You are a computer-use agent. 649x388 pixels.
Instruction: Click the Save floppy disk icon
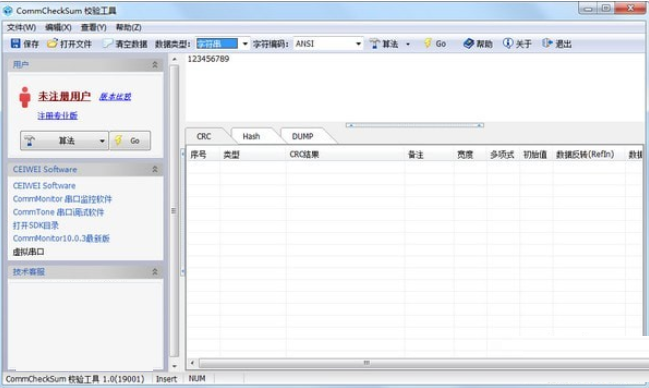[15, 43]
